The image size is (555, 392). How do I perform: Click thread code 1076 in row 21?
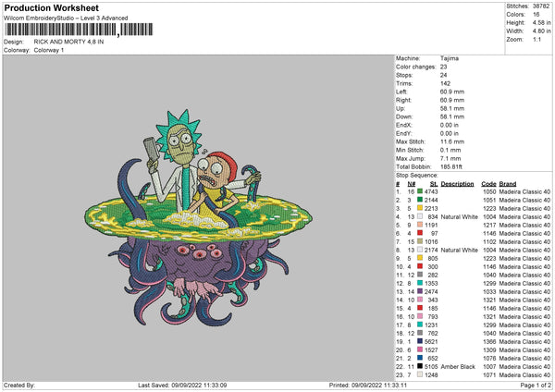(489, 358)
